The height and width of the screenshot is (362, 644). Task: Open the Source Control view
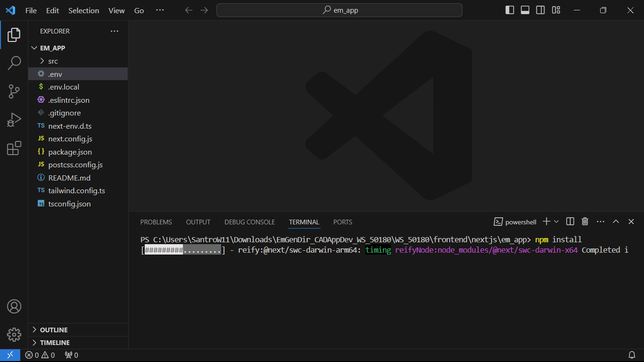point(14,91)
